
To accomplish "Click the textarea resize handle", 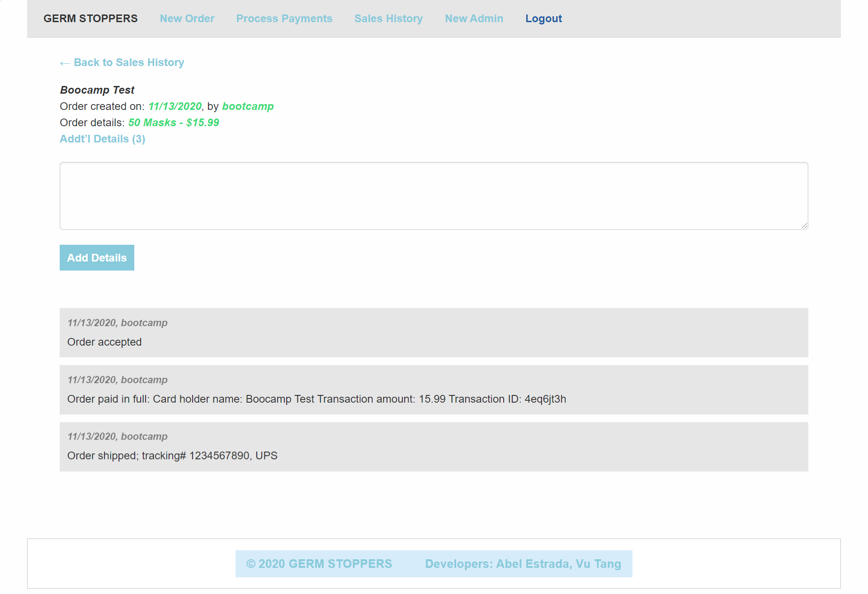I will (804, 226).
